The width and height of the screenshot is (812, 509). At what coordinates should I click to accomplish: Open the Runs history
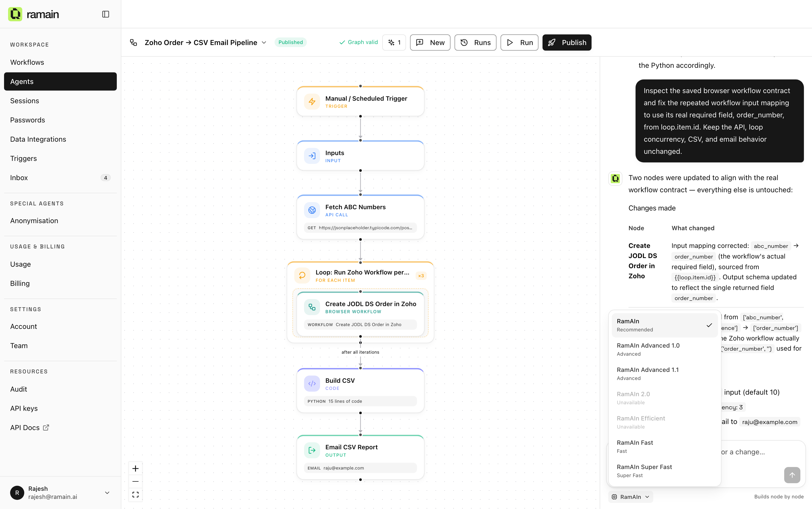point(475,43)
